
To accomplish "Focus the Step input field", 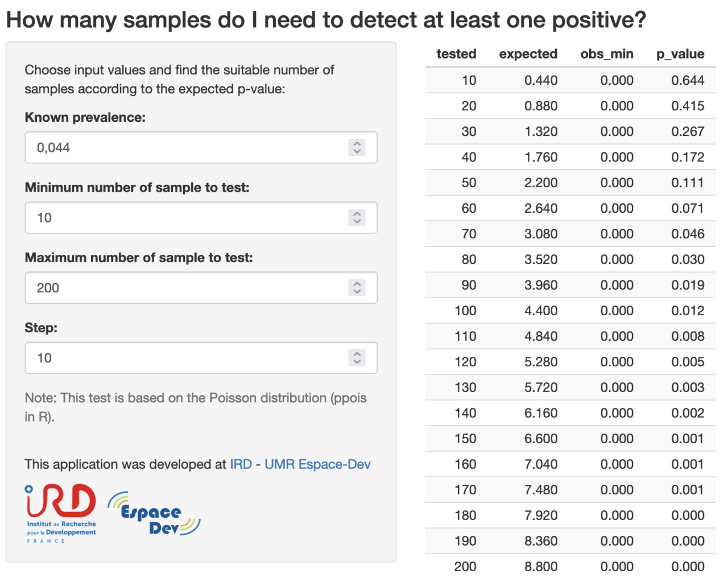I will pyautogui.click(x=201, y=358).
